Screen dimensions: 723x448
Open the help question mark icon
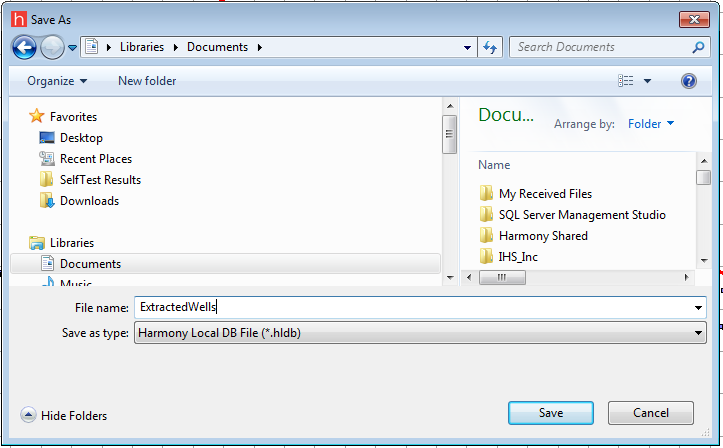pyautogui.click(x=688, y=81)
